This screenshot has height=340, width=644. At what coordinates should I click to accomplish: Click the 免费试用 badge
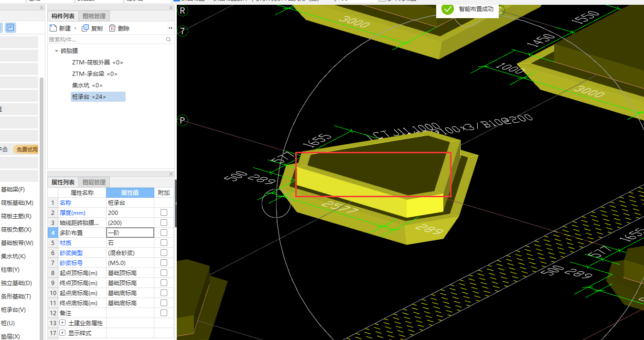(x=27, y=149)
